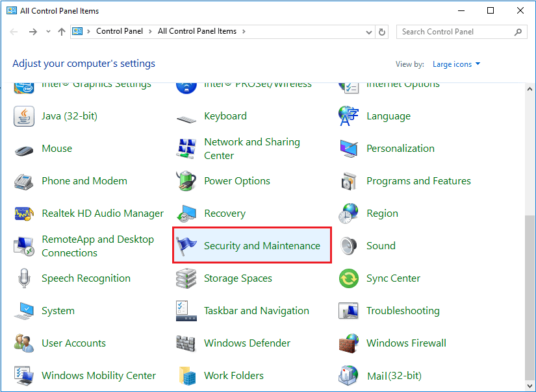Open the Network and Sharing Center icon
Image resolution: width=536 pixels, height=392 pixels.
click(x=186, y=149)
